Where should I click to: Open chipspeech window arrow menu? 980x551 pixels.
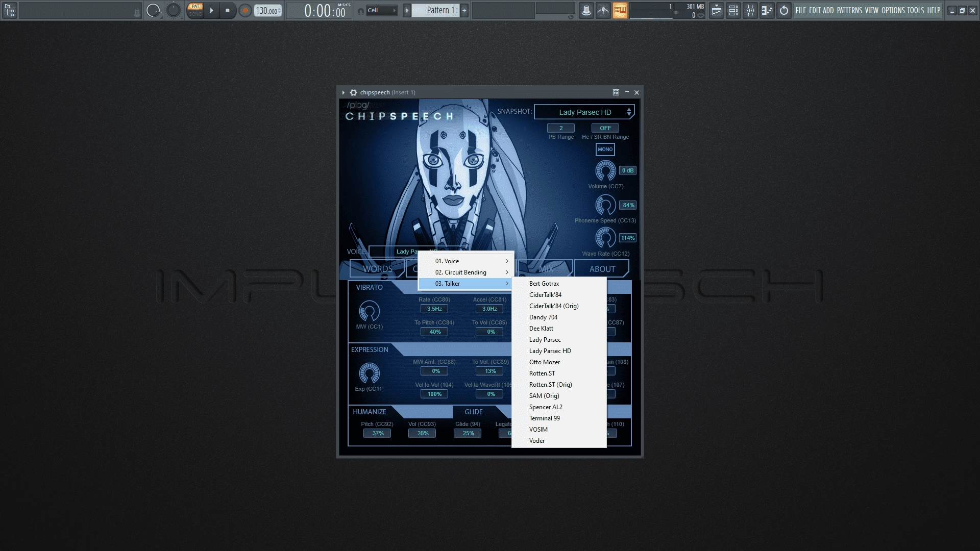click(x=344, y=92)
